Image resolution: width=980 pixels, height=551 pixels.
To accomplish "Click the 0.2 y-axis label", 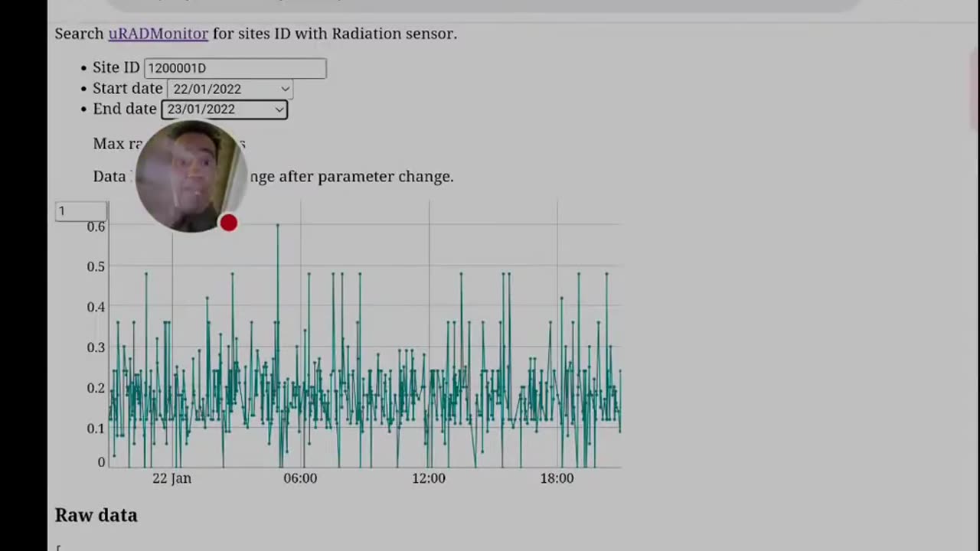I will point(96,388).
